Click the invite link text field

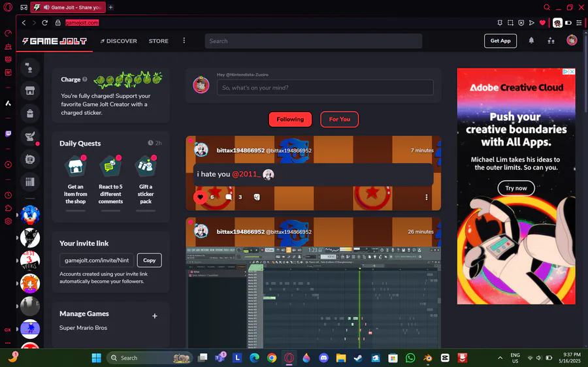[x=97, y=260]
